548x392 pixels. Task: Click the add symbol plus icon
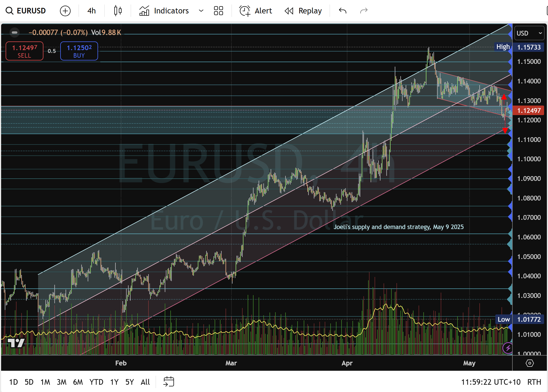(65, 11)
